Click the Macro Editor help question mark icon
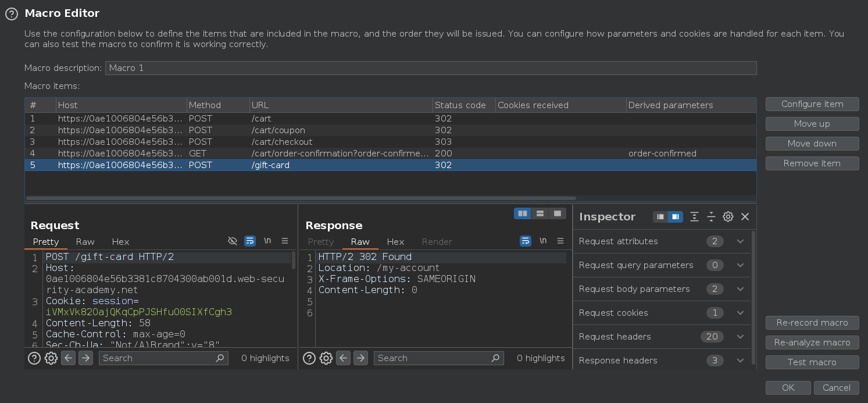868x403 pixels. [11, 13]
